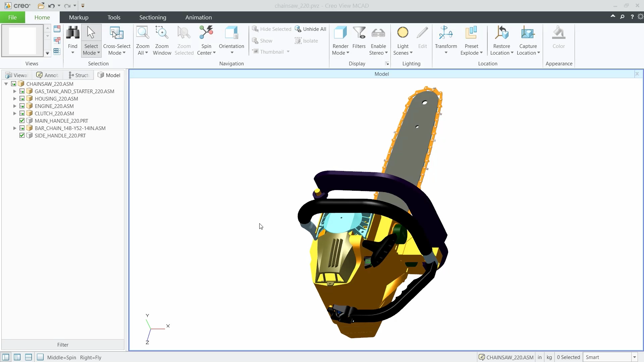Open the Thumbnail dropdown arrow
Screen dimensions: 644x362
[x=288, y=52]
